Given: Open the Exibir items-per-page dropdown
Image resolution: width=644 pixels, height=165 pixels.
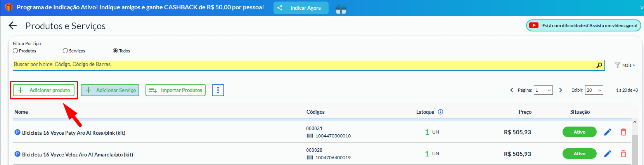Looking at the screenshot, I should point(594,90).
